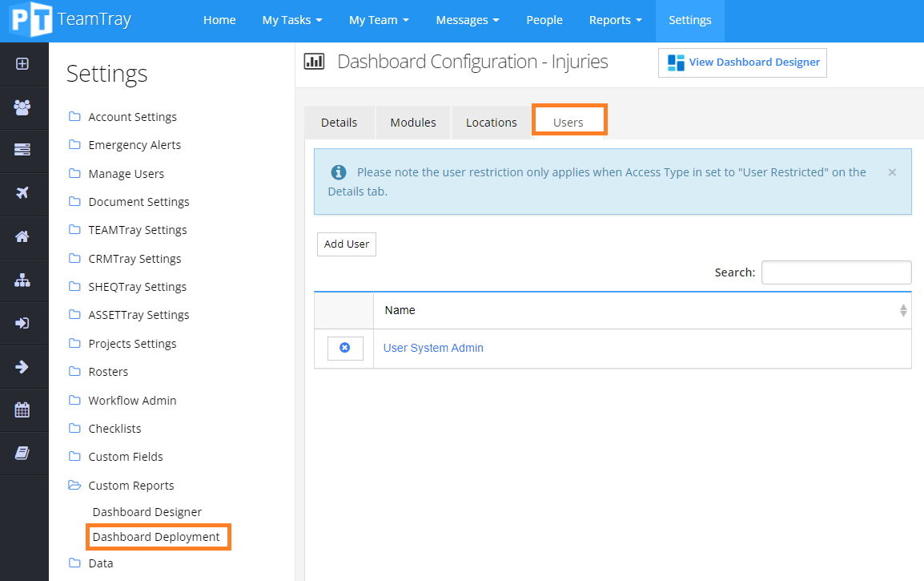Open View Dashboard Designer
Viewport: 924px width, 581px height.
click(x=742, y=62)
